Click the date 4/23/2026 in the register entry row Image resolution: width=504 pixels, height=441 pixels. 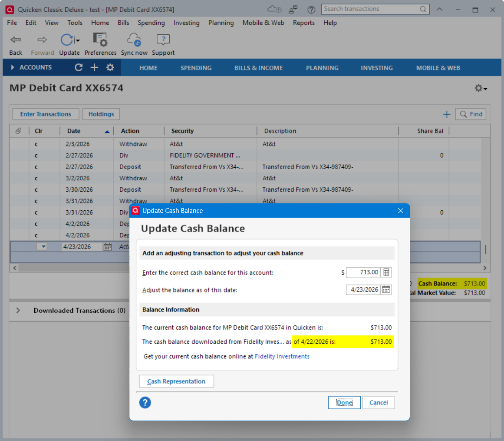77,247
